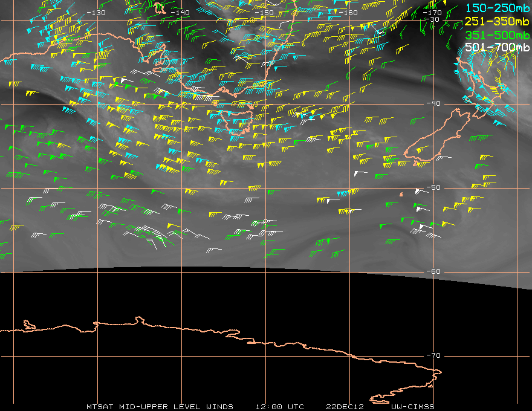Screen dimensions: 532x411
Task: Click the -30 latitude label
Action: coord(432,19)
